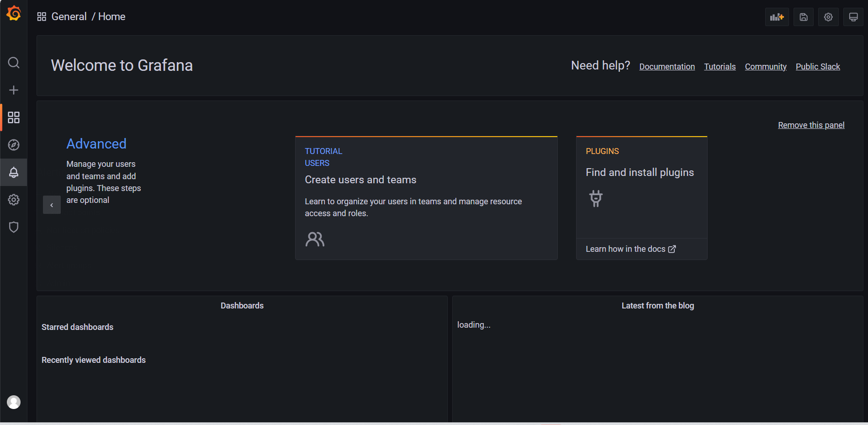
Task: Click the dashboards grid icon beside General
Action: point(42,17)
